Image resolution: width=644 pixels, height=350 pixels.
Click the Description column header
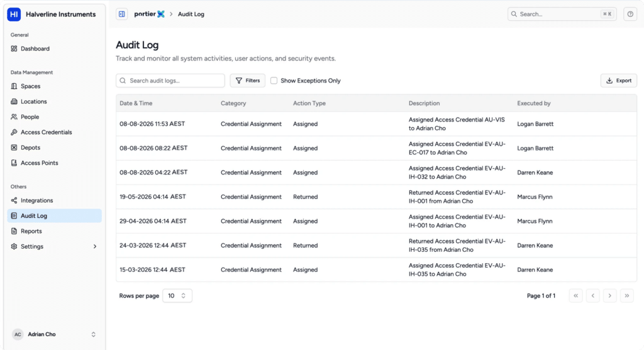coord(424,103)
